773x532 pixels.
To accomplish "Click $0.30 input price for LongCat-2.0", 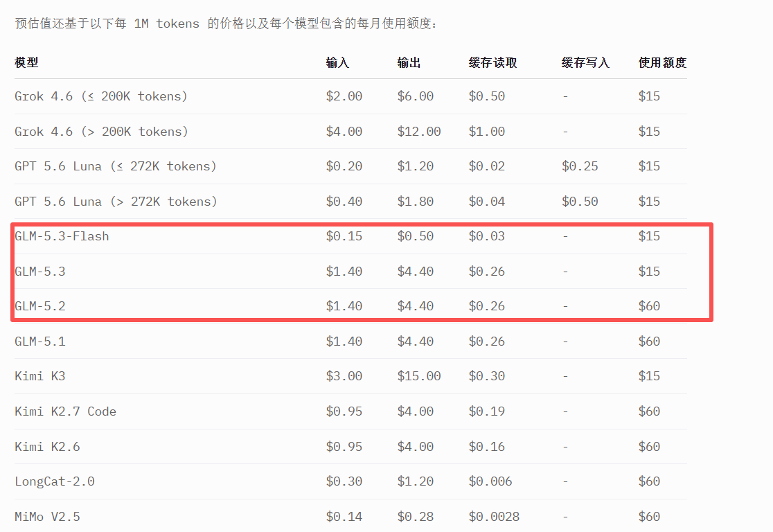I will (344, 481).
